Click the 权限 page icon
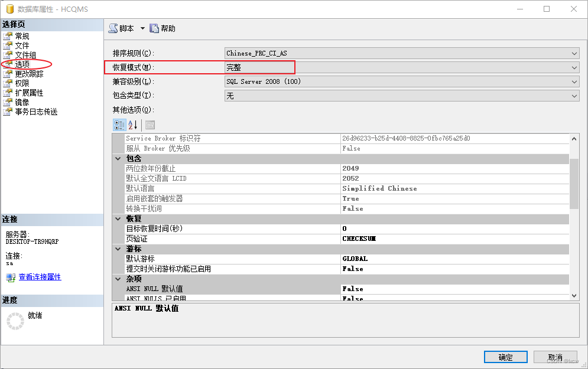The height and width of the screenshot is (369, 588). 8,83
